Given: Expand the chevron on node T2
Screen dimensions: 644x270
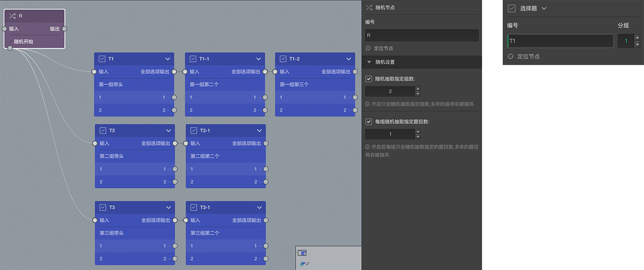Looking at the screenshot, I should coord(169,131).
